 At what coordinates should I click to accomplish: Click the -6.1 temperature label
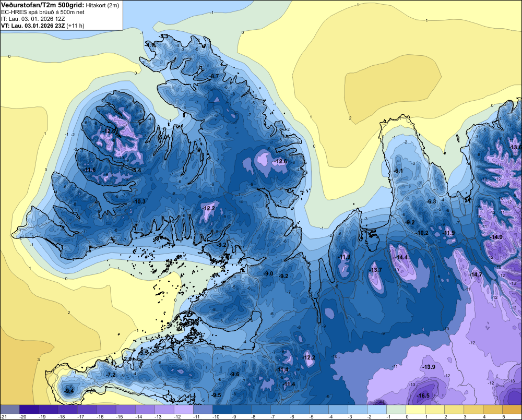(x=398, y=171)
